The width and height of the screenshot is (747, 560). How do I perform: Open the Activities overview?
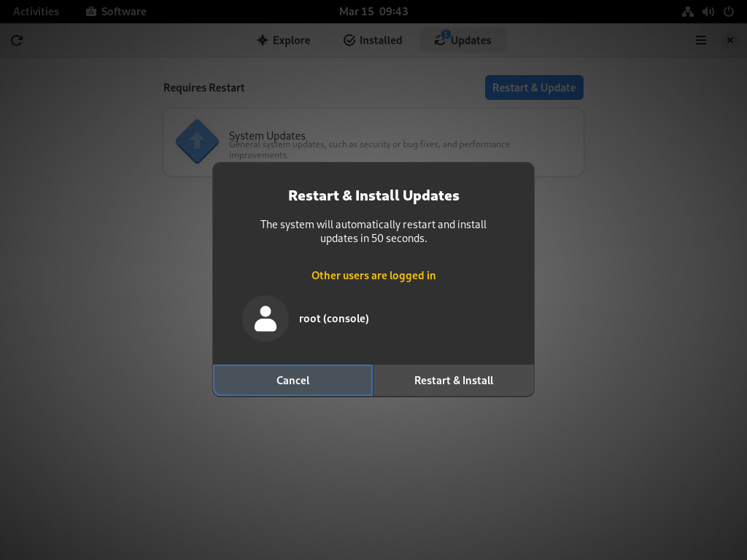point(36,12)
